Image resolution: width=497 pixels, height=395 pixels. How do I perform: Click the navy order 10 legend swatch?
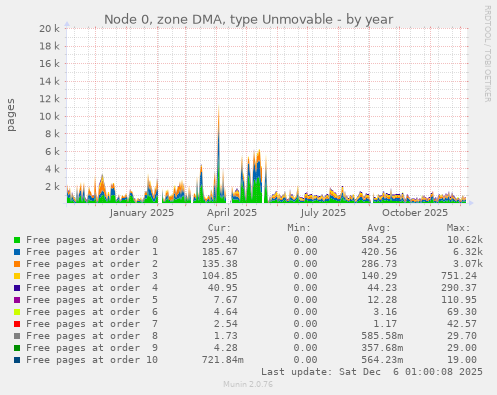click(17, 360)
